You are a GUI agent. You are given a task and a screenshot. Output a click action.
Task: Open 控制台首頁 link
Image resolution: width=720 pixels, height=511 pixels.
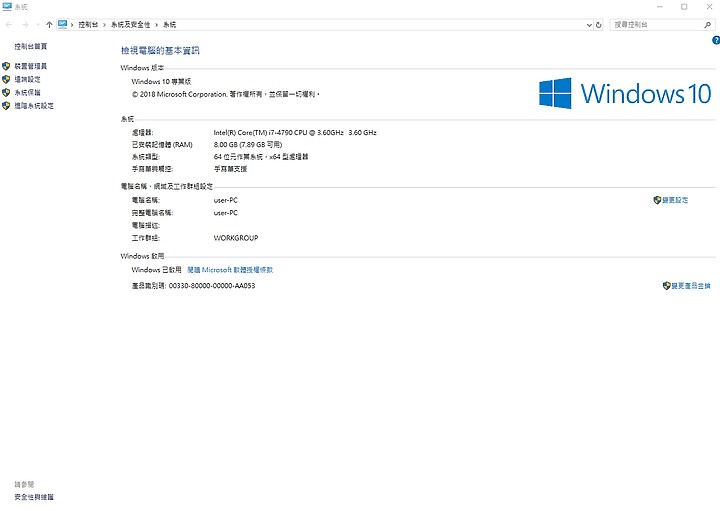[30, 46]
